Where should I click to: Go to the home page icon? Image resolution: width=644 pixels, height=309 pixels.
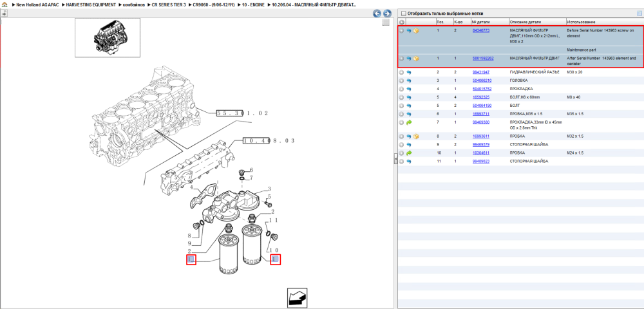pos(4,4)
